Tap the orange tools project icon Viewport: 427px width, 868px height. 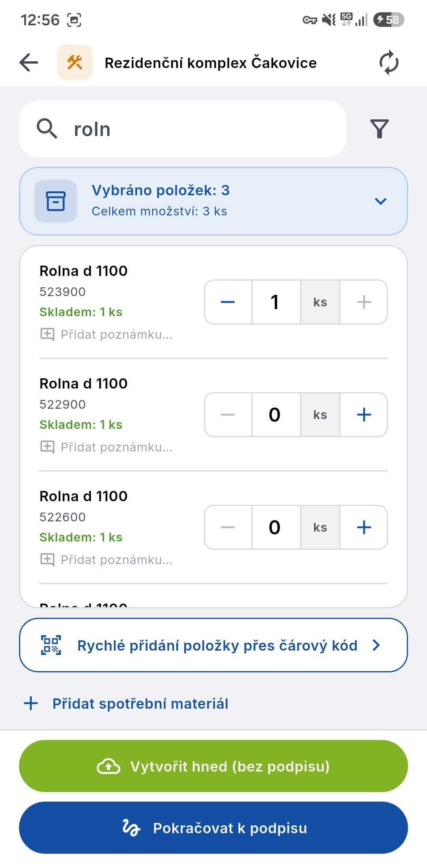[x=75, y=62]
